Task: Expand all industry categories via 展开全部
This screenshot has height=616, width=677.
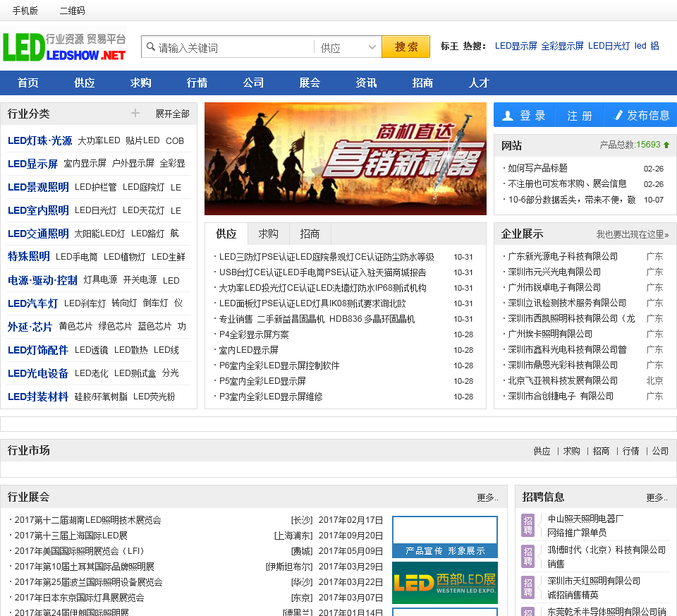Action: tap(172, 114)
